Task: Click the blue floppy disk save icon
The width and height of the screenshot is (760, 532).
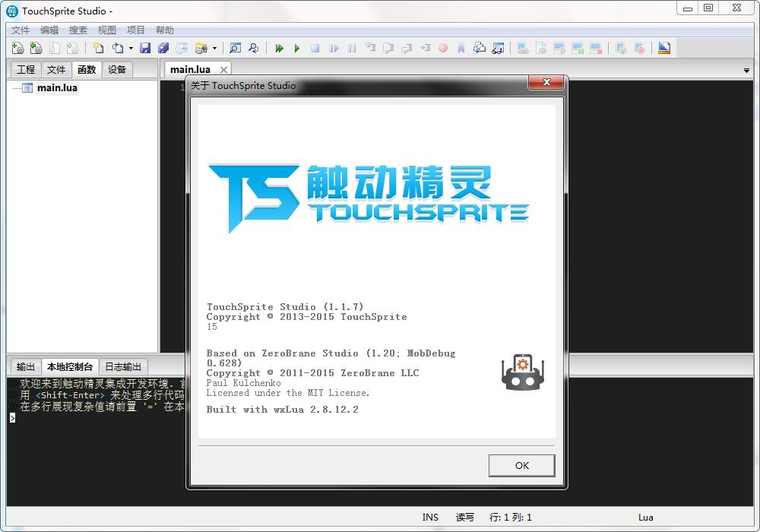Action: coord(145,48)
